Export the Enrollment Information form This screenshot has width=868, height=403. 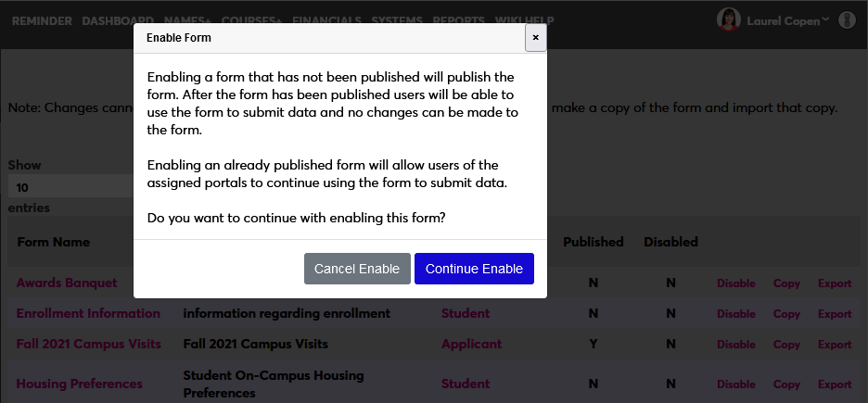[x=835, y=313]
